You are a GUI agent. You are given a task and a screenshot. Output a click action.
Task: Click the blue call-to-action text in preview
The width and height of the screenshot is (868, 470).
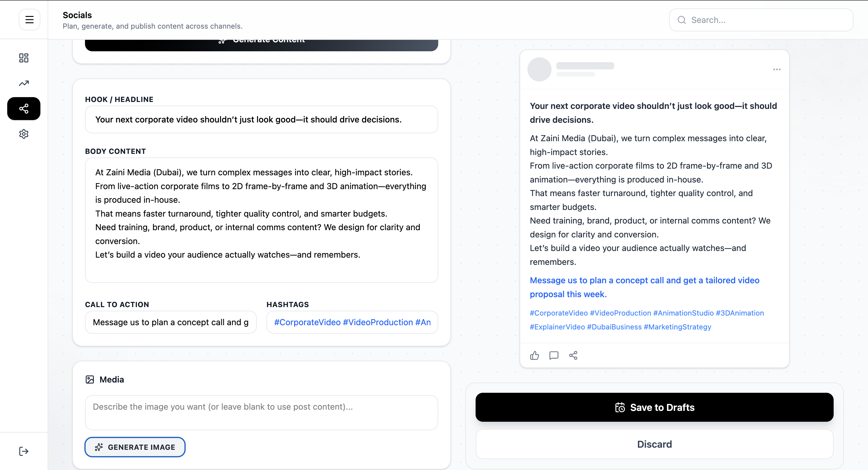click(644, 287)
